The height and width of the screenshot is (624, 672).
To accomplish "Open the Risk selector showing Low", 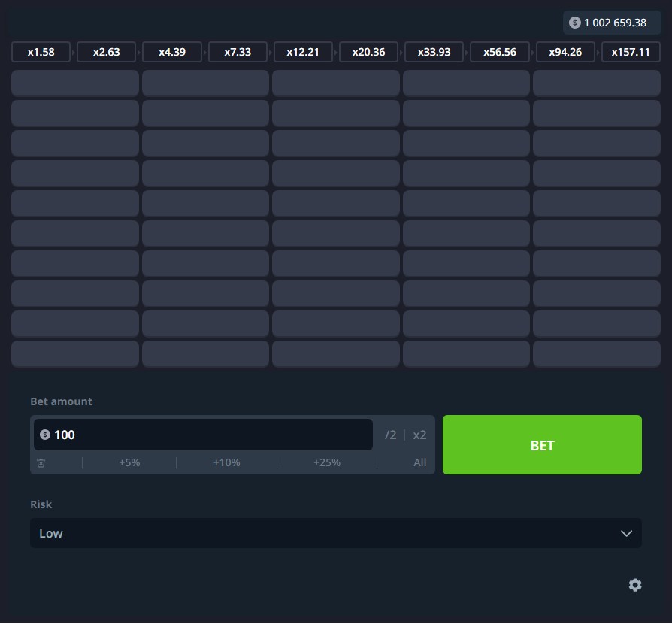I will [335, 533].
